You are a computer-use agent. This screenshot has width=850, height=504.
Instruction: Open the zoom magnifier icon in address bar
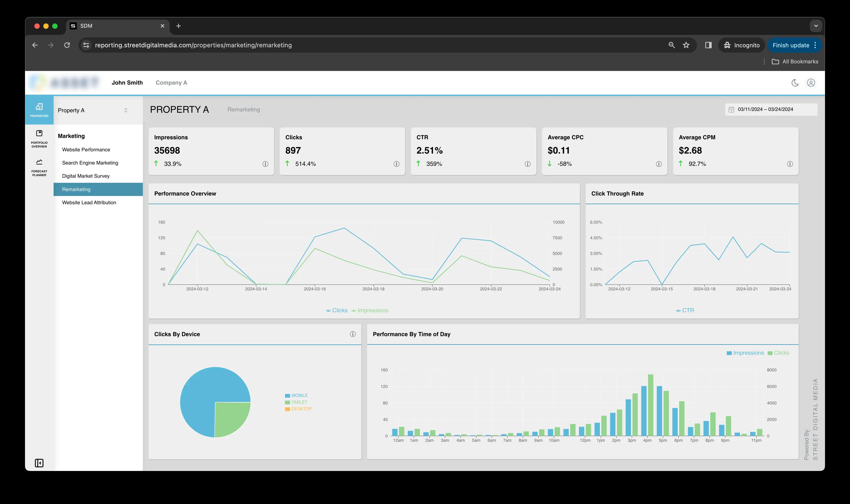tap(671, 45)
